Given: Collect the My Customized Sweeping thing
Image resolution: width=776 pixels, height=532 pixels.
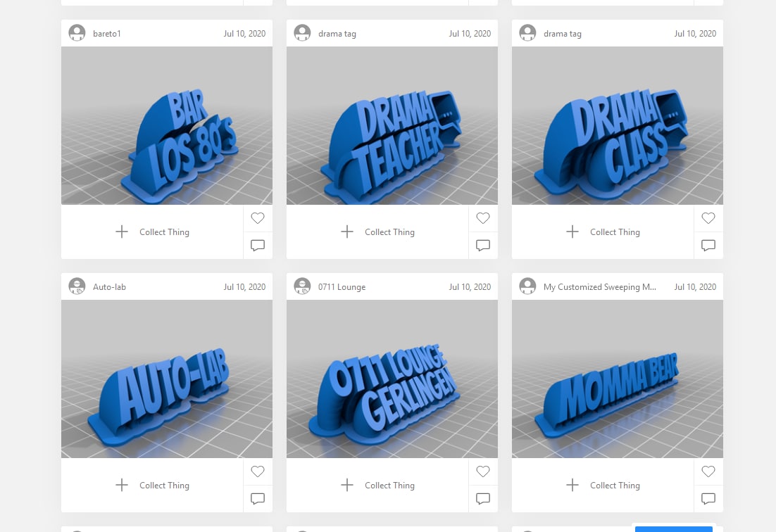Looking at the screenshot, I should [603, 485].
